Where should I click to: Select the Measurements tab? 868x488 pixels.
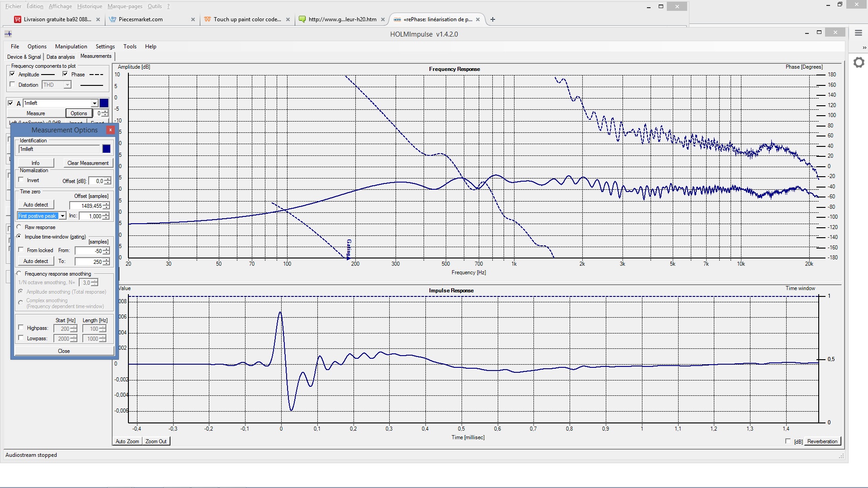(x=96, y=56)
